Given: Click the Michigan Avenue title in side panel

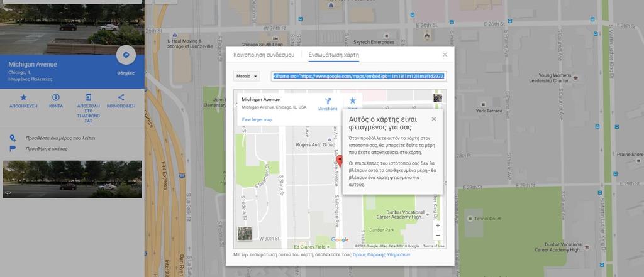Looking at the screenshot, I should [33, 65].
